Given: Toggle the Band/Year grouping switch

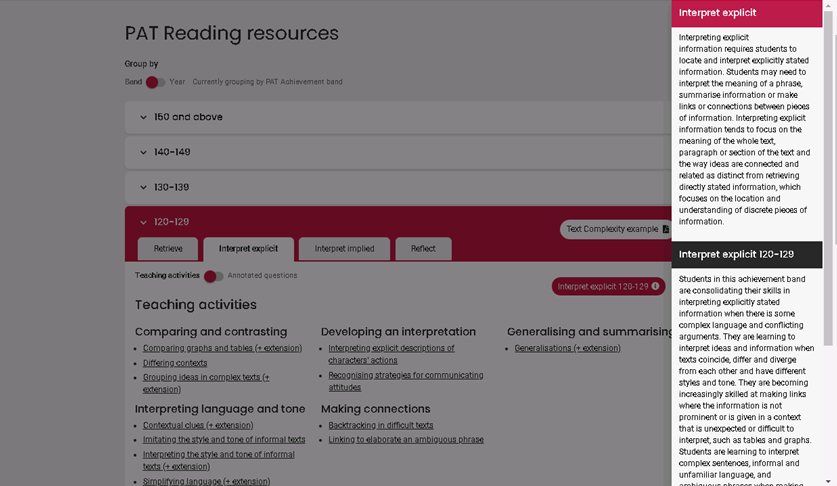Looking at the screenshot, I should (x=156, y=82).
